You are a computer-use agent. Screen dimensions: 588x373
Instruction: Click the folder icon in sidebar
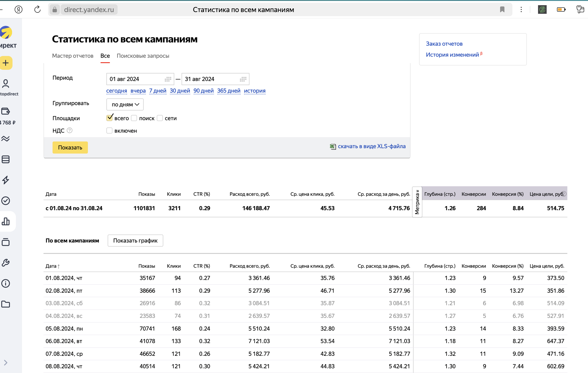point(6,304)
